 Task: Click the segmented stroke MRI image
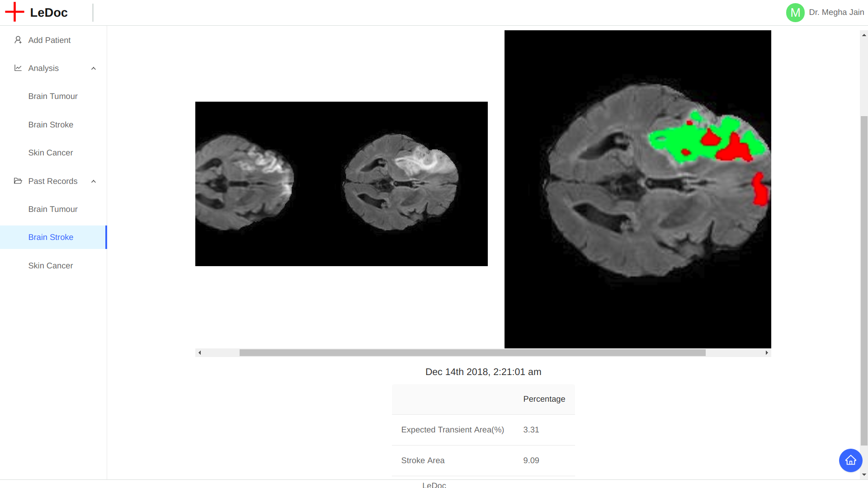point(637,189)
